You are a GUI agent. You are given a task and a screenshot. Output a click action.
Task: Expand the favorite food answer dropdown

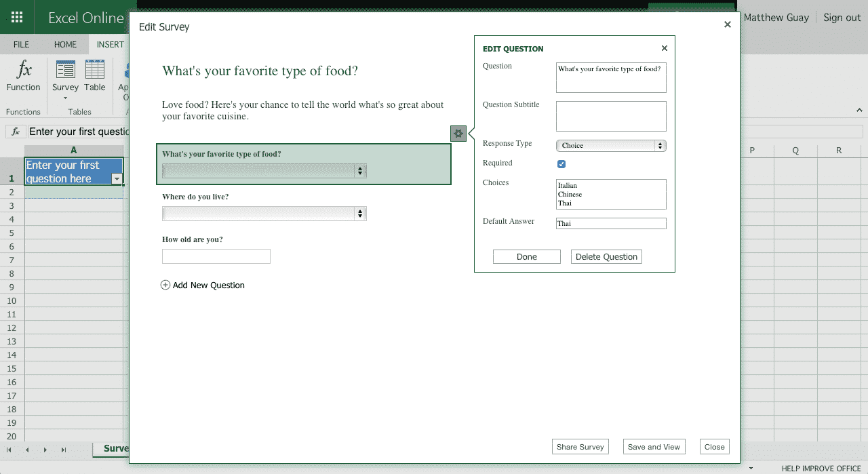click(x=264, y=171)
